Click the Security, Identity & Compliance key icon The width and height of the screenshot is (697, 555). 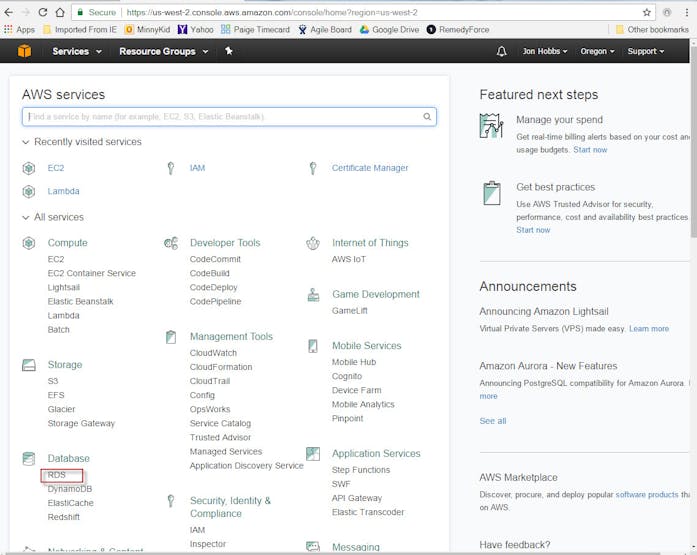[x=171, y=501]
